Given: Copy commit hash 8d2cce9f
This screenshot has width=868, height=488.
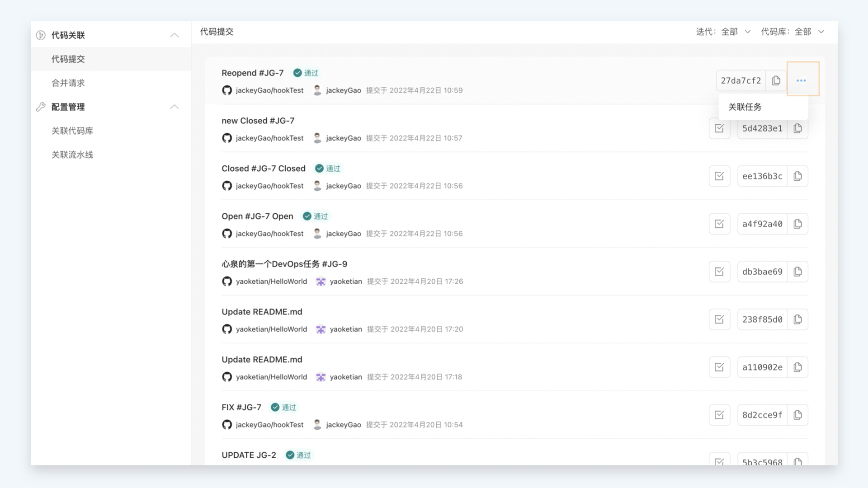Looking at the screenshot, I should click(x=797, y=415).
